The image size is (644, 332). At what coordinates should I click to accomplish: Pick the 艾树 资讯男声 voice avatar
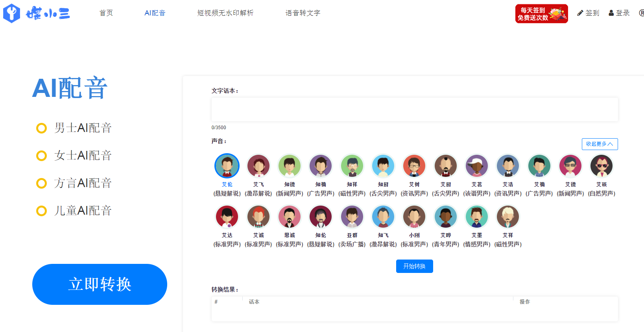(414, 166)
